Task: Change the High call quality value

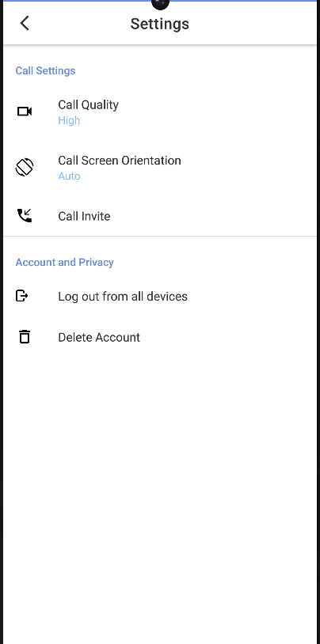Action: point(69,120)
